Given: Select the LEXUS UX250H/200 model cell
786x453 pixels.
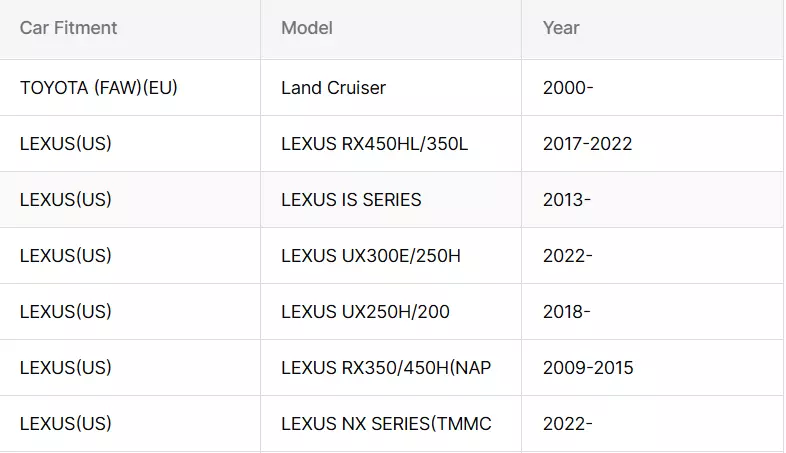Looking at the screenshot, I should click(391, 312).
